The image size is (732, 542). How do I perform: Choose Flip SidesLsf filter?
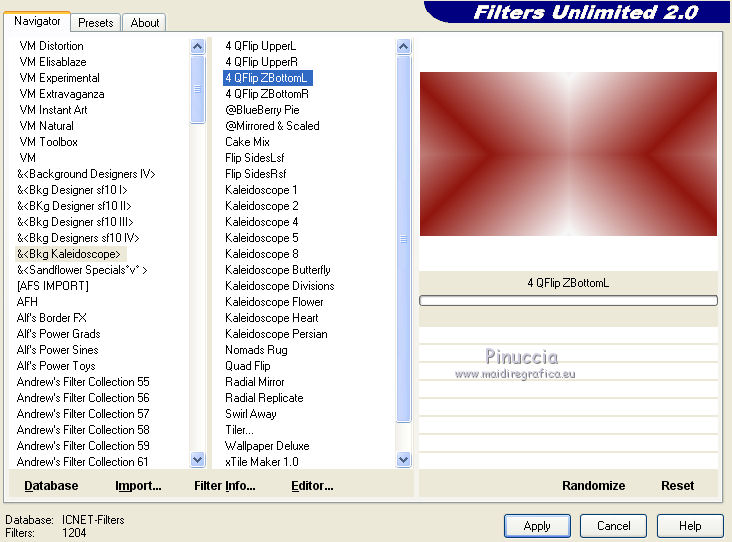pos(254,158)
